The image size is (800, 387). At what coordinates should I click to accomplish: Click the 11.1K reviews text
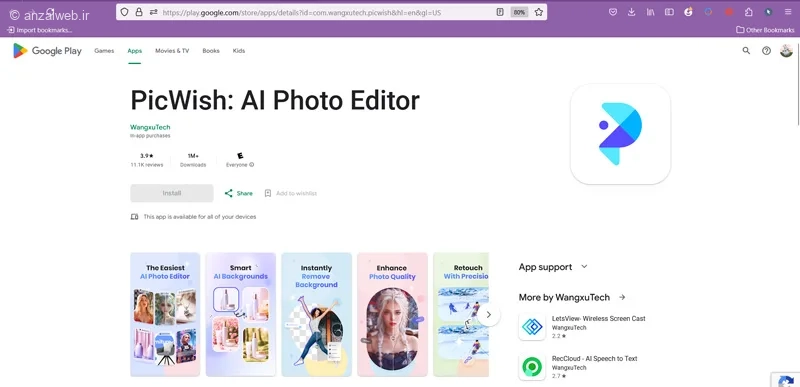pos(146,165)
